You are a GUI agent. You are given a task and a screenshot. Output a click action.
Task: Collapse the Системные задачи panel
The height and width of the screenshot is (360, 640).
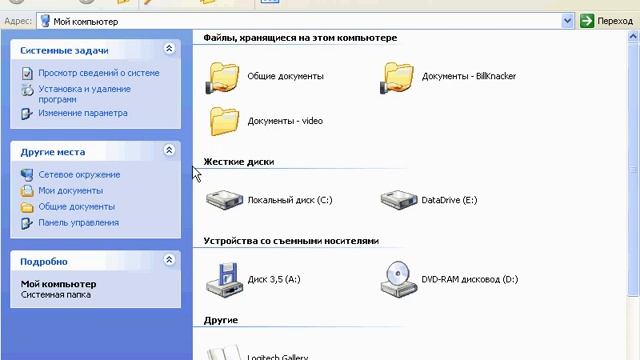click(x=169, y=49)
